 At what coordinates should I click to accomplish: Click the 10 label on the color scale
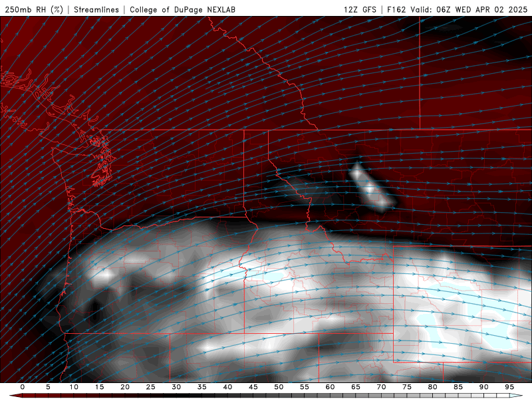74,387
